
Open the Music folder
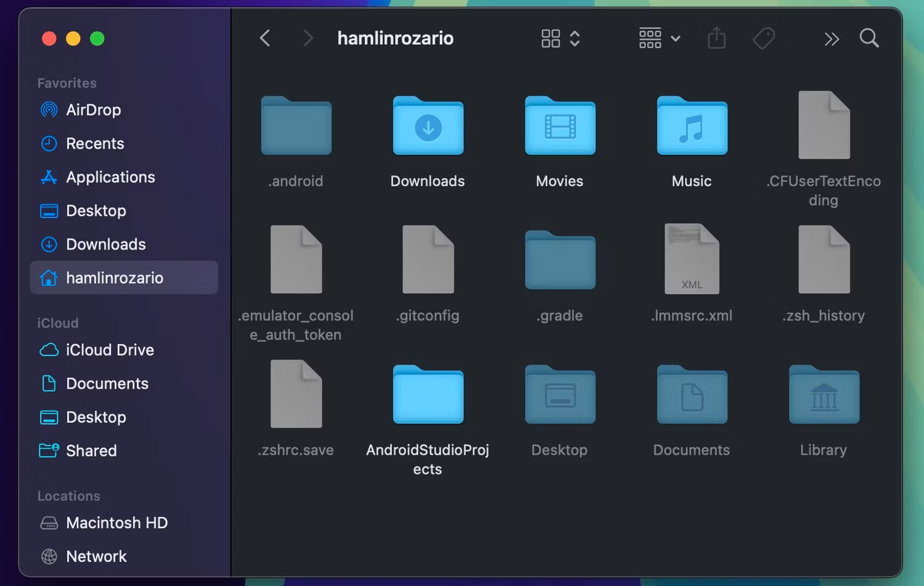coord(691,126)
